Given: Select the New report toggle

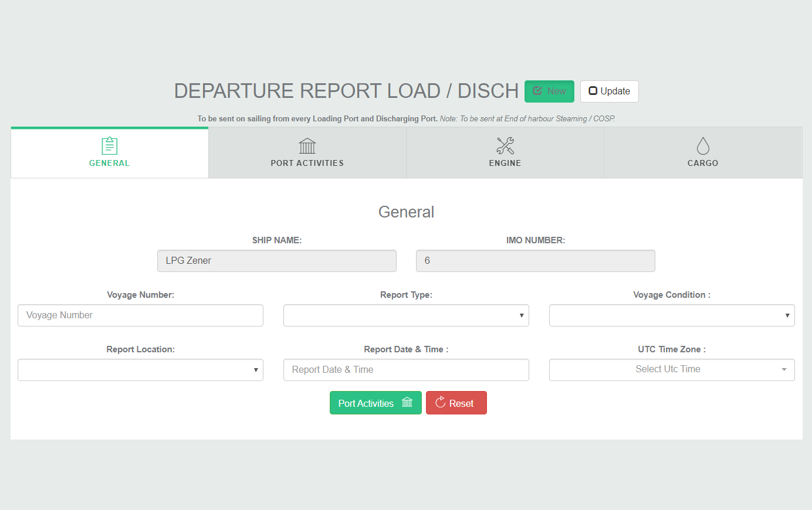Looking at the screenshot, I should (549, 91).
